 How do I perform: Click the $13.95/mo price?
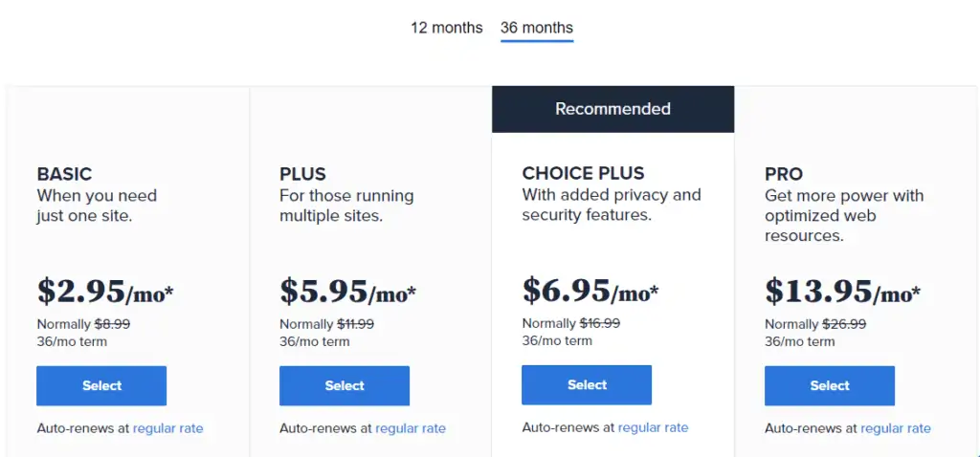[842, 292]
